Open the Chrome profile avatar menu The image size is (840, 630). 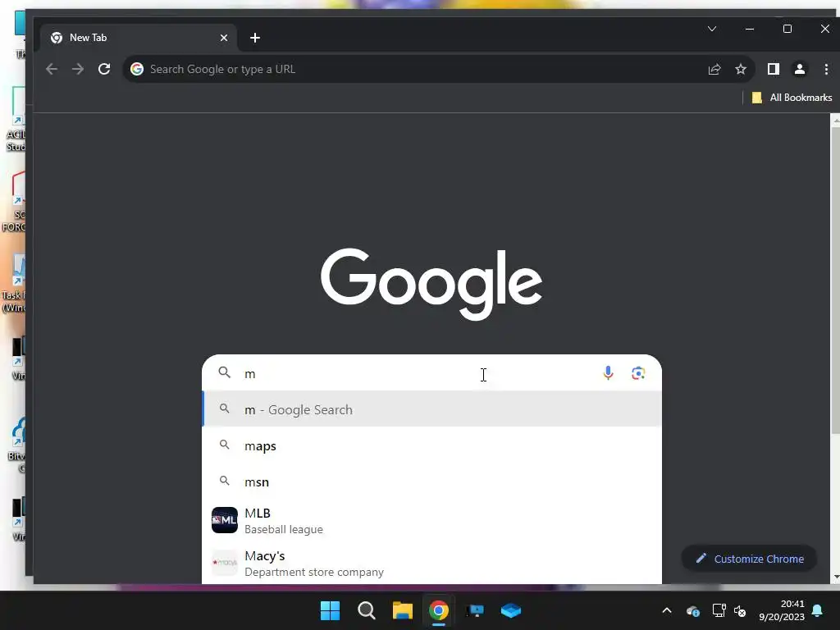click(x=799, y=69)
